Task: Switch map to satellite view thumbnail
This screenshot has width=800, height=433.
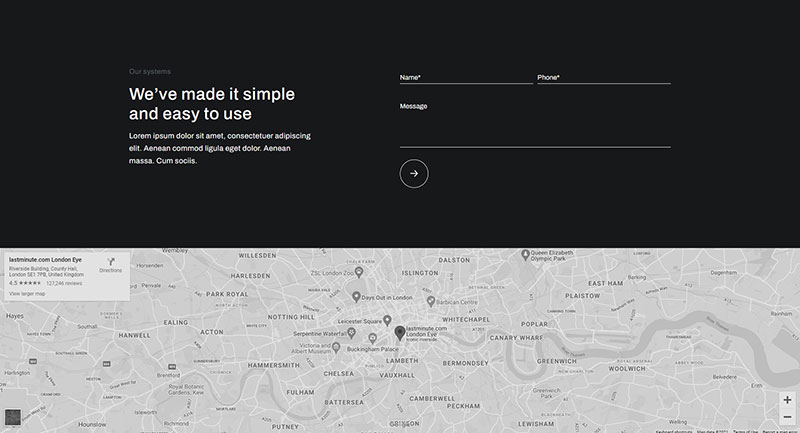Action: [13, 417]
